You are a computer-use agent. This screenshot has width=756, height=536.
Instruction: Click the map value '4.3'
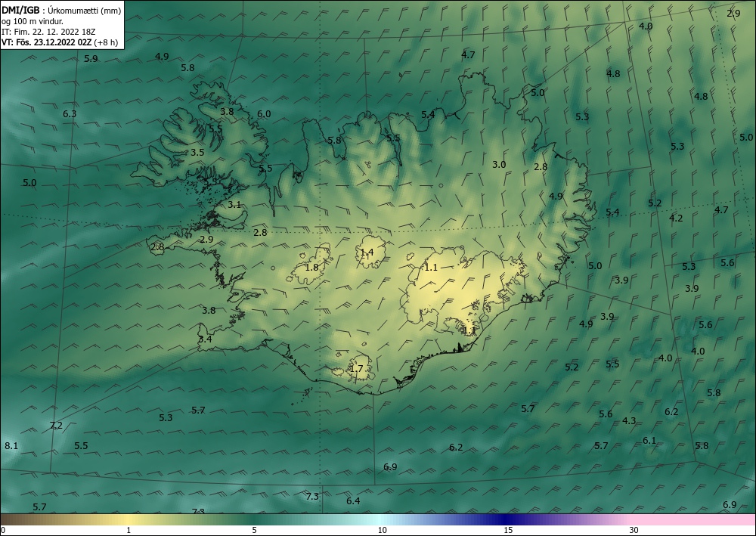(x=629, y=421)
